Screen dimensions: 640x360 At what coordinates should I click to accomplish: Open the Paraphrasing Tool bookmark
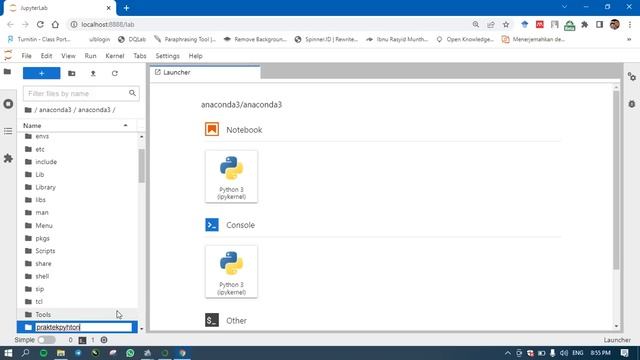coord(185,39)
